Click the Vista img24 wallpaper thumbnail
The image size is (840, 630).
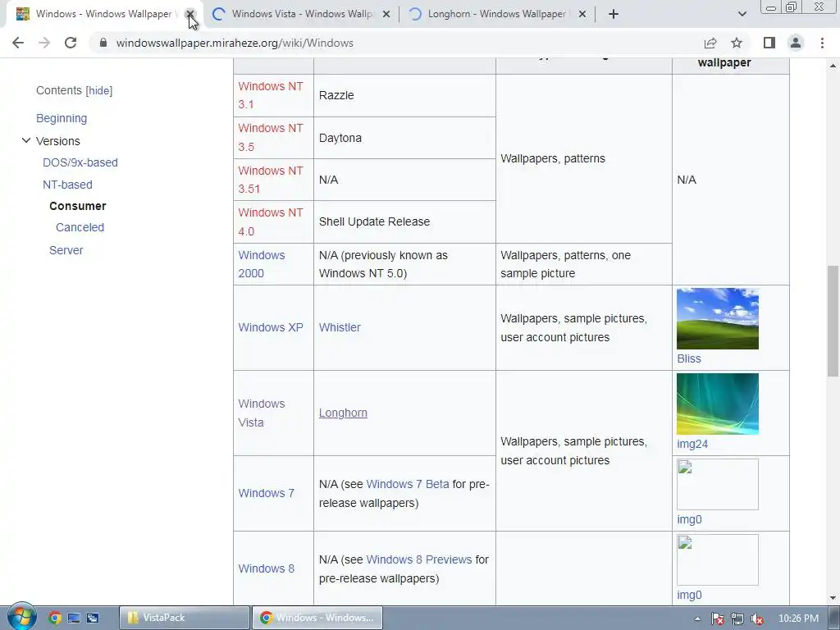pos(717,404)
